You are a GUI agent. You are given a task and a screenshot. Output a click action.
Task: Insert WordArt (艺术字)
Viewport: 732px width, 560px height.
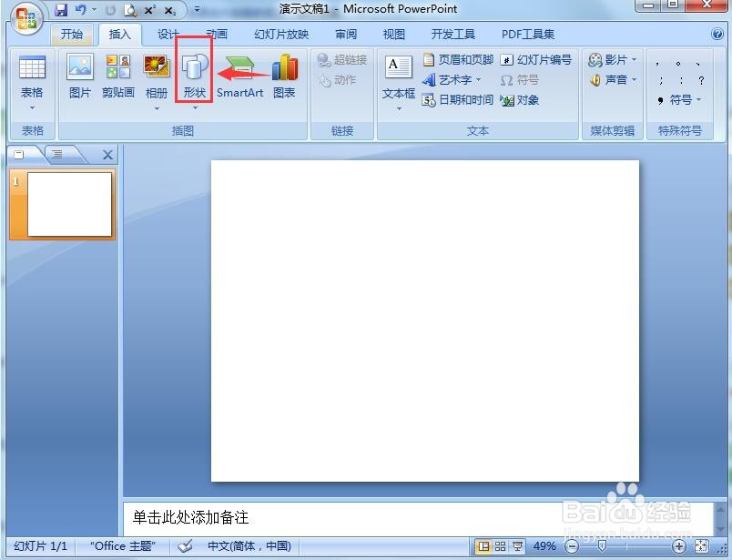point(448,80)
